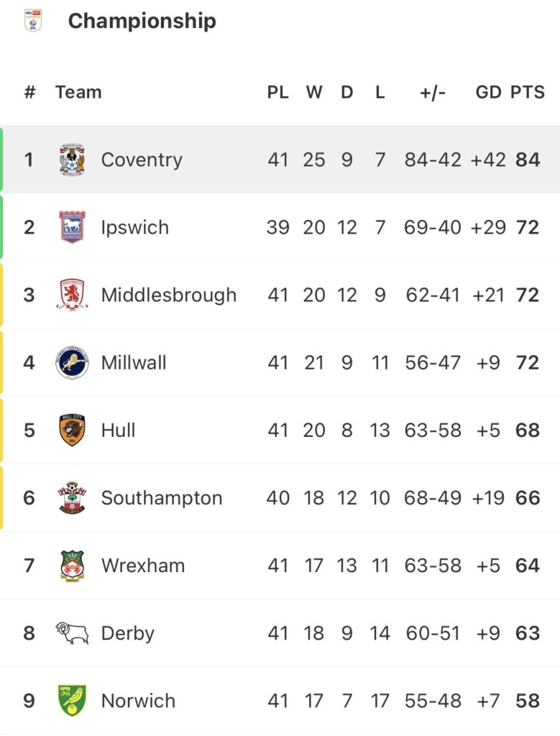Click the PL column header
The width and height of the screenshot is (560, 736).
point(278,92)
